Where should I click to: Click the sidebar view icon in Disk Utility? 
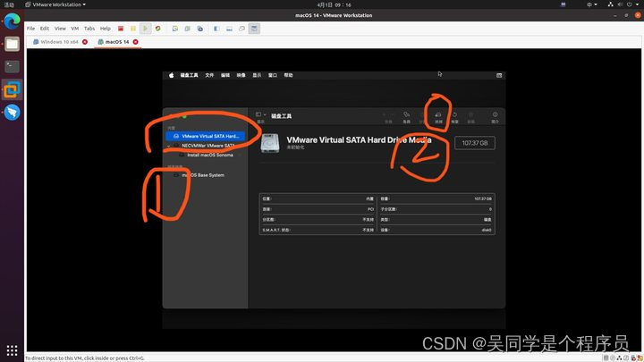[258, 114]
